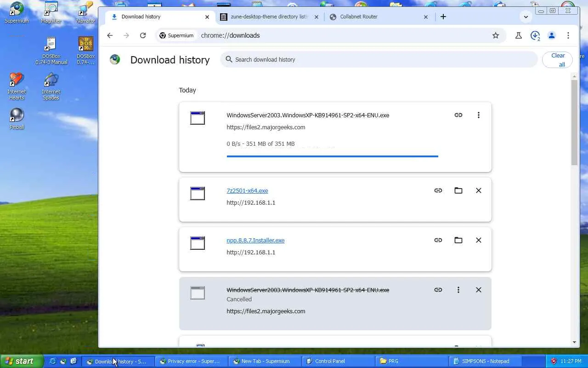Screen dimensions: 588x368
Task: Select the DOSBox 0.74-3 Manual desktop icon
Action: [51, 51]
